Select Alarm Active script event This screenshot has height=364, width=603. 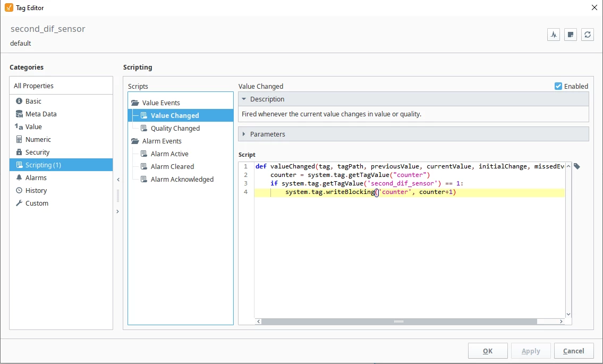pyautogui.click(x=169, y=154)
